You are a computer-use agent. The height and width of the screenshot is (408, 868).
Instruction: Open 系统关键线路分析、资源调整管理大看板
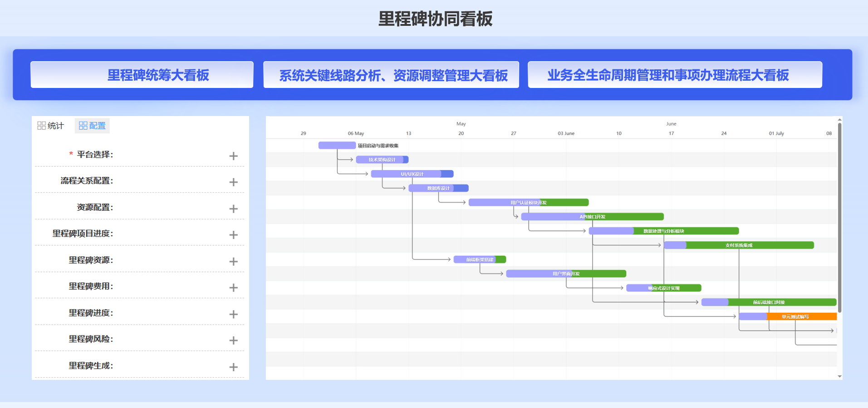pos(391,75)
